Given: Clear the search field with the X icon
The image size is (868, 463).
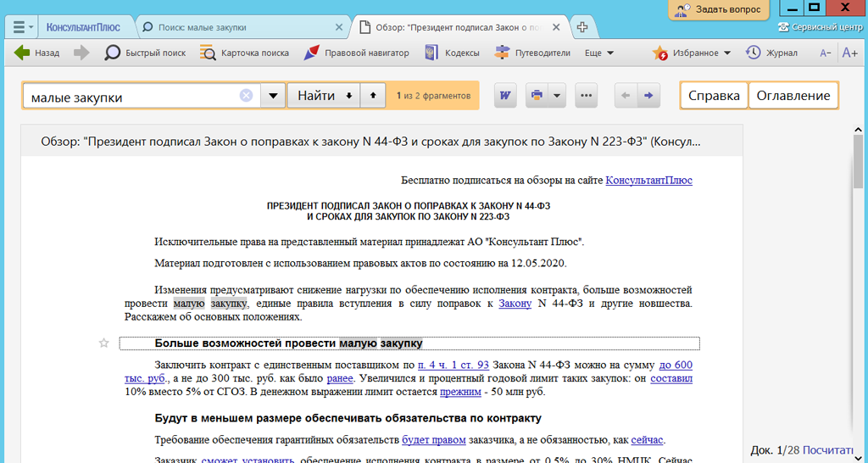Looking at the screenshot, I should pos(247,96).
